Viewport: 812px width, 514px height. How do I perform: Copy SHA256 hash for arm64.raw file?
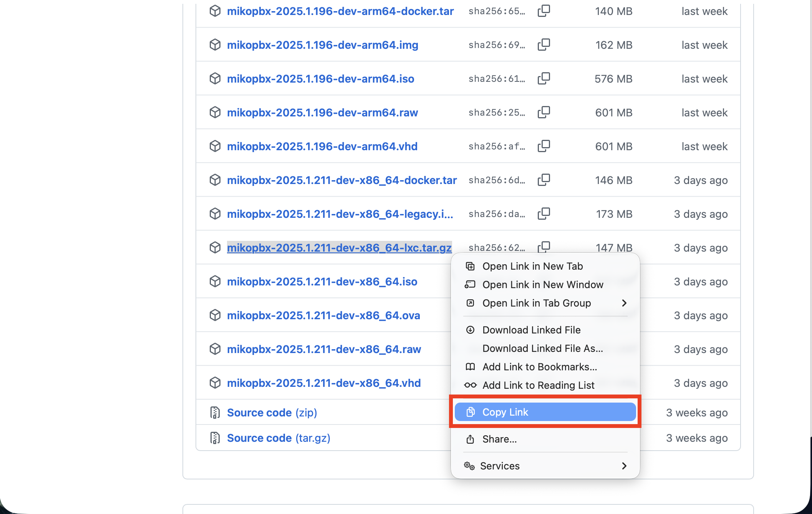pyautogui.click(x=544, y=113)
